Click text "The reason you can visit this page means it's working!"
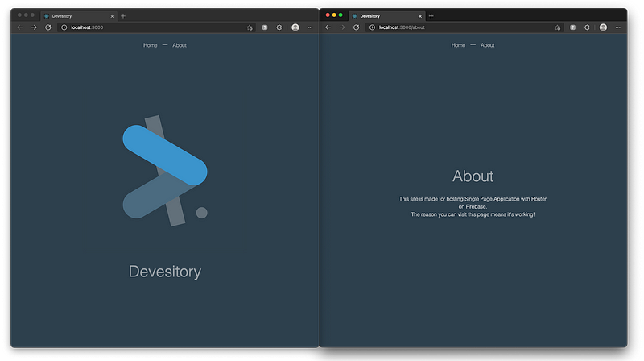644x361 pixels. pyautogui.click(x=473, y=214)
